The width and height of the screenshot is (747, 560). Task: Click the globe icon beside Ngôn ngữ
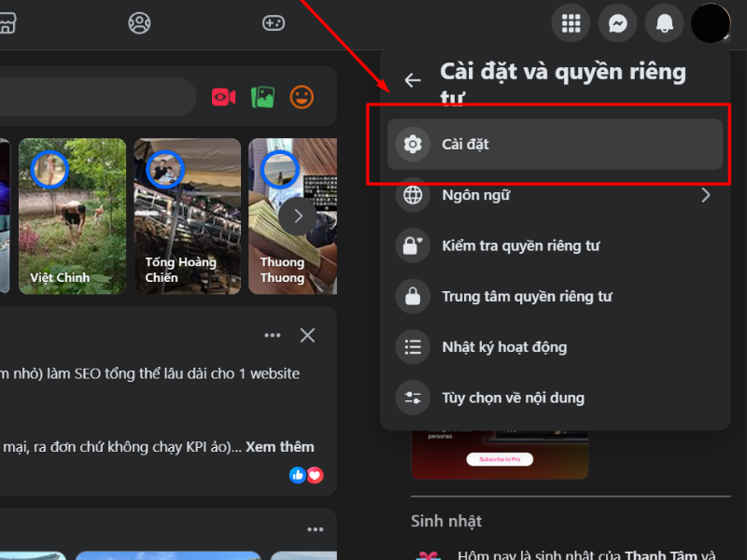point(413,195)
